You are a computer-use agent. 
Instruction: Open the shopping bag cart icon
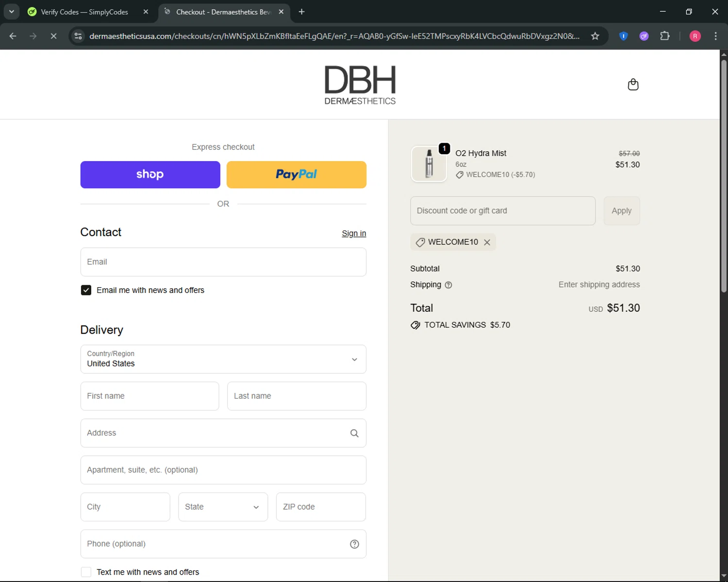[x=633, y=84]
